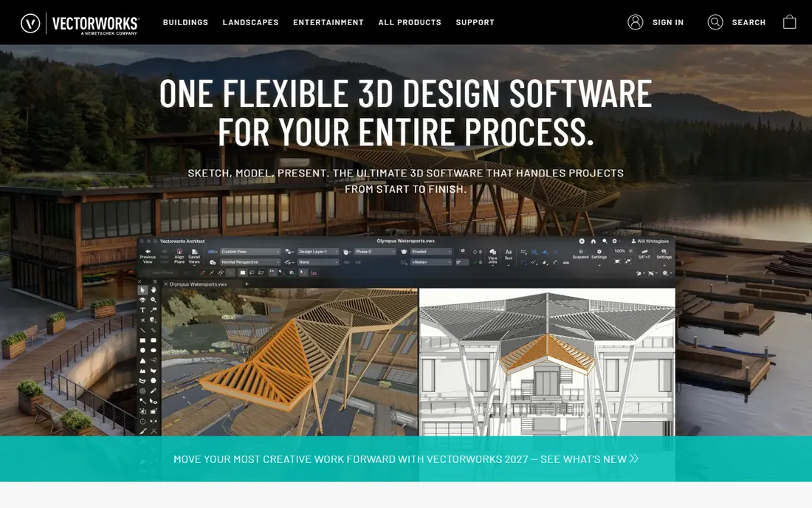Select the Magic Wand select-similar tool
The height and width of the screenshot is (508, 812).
[x=142, y=402]
